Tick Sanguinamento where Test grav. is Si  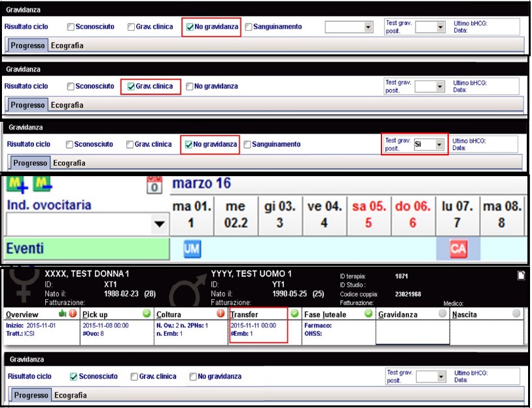[x=247, y=145]
